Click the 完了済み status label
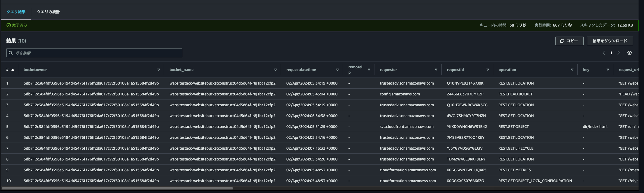 17,25
